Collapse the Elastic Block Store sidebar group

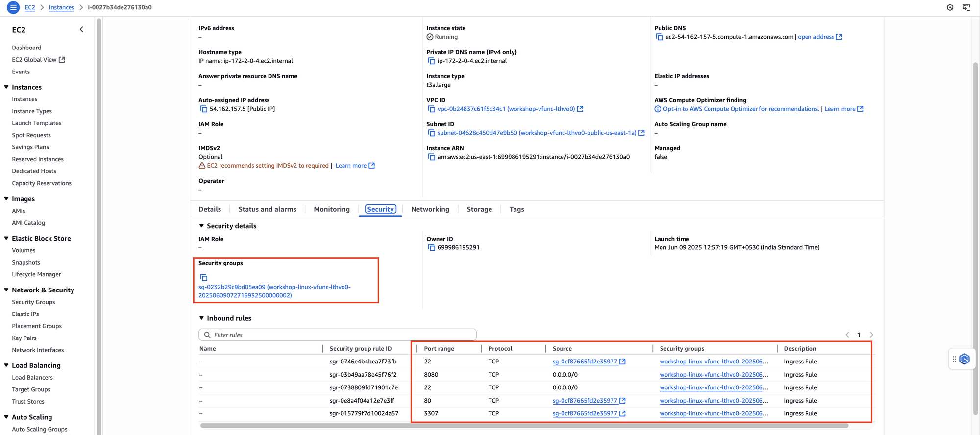coord(6,238)
